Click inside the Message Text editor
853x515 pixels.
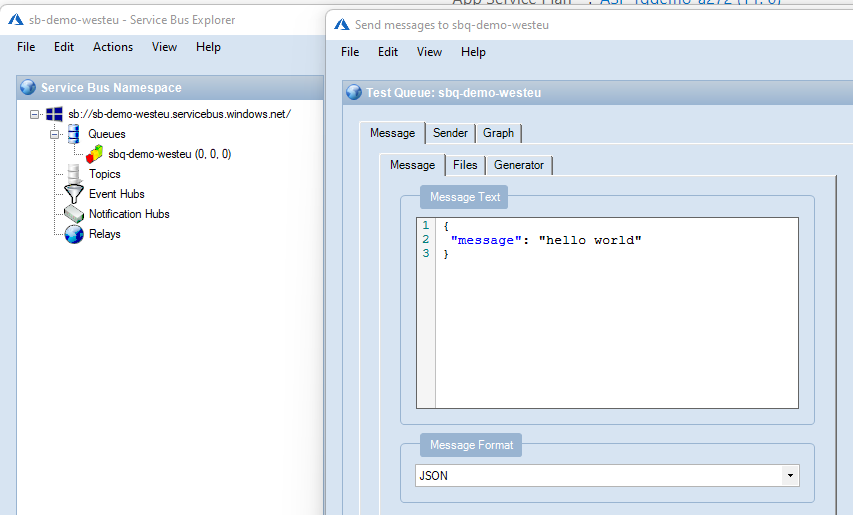[616, 320]
